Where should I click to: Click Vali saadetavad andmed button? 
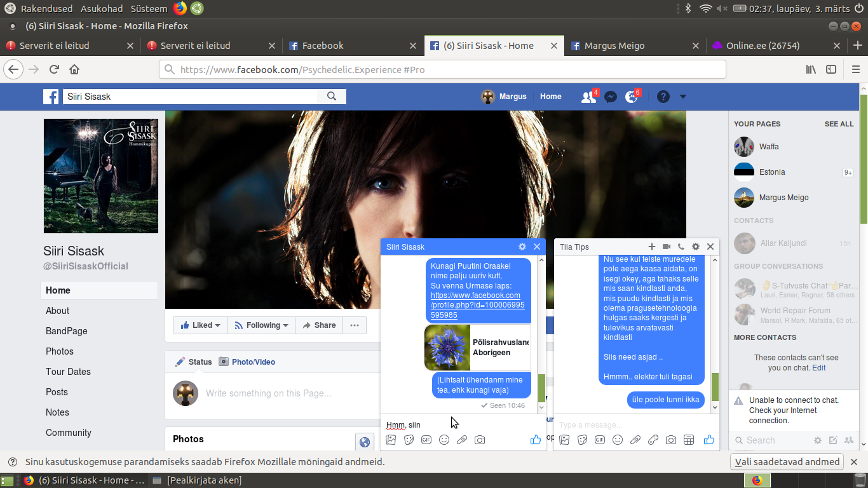tap(787, 462)
